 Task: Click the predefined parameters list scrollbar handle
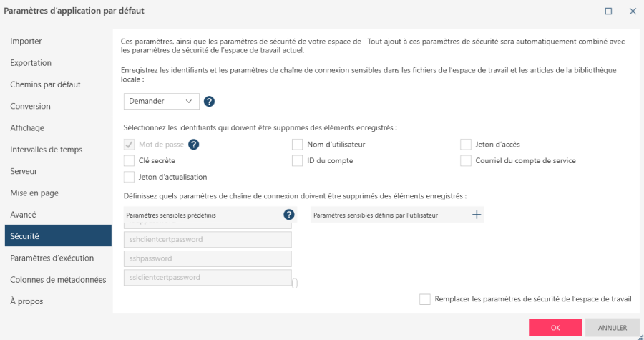tap(295, 283)
